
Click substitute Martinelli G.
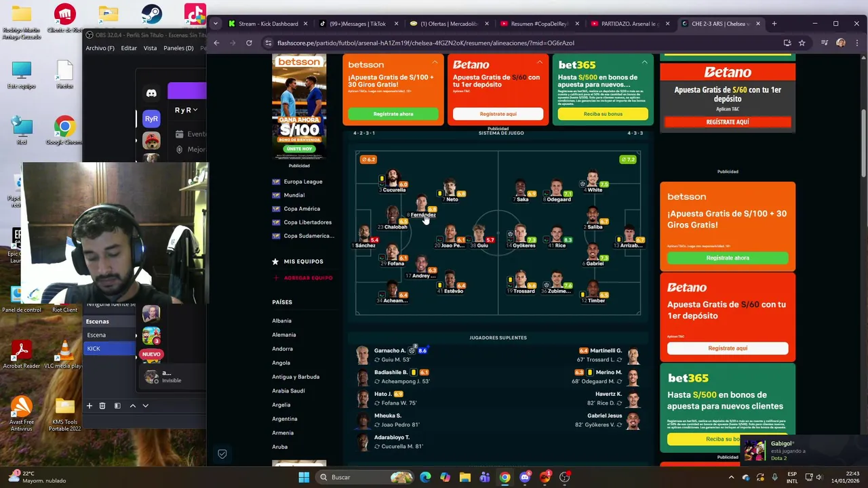tap(606, 350)
